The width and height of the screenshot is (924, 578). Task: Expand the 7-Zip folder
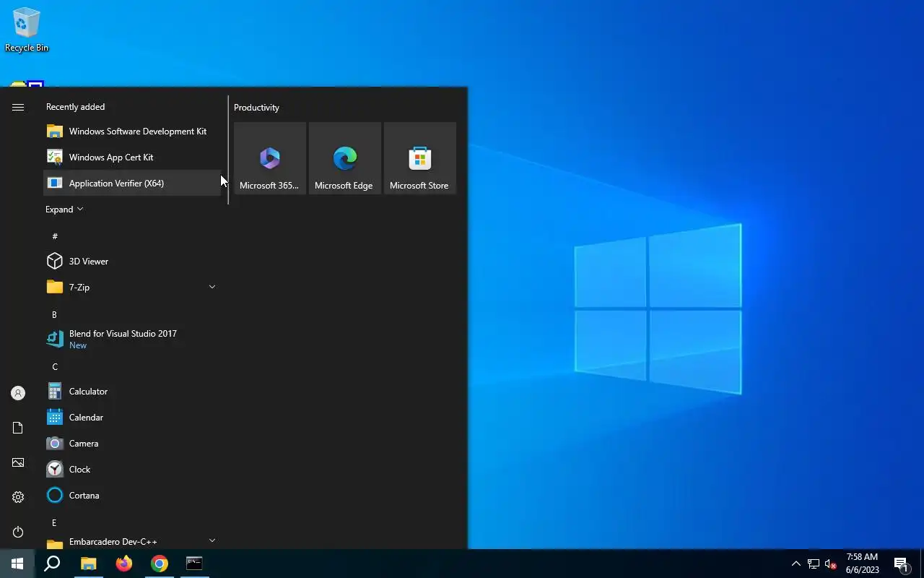click(x=132, y=288)
